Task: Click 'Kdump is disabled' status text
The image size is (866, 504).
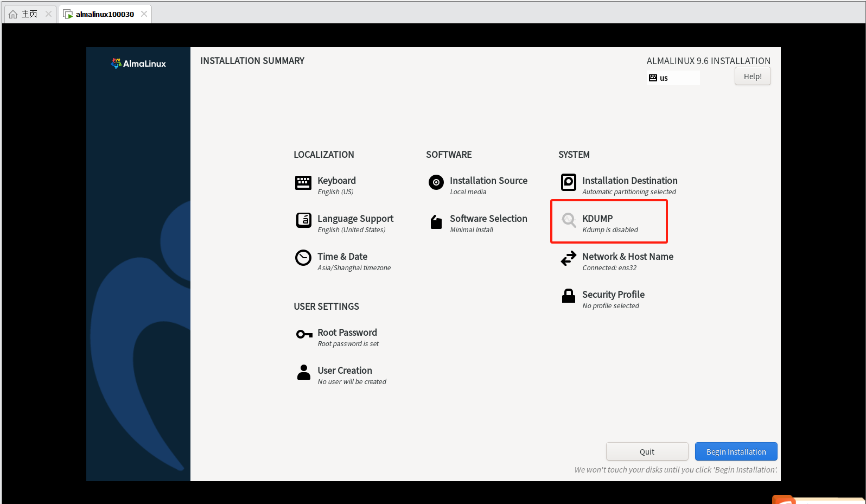Action: pos(610,230)
